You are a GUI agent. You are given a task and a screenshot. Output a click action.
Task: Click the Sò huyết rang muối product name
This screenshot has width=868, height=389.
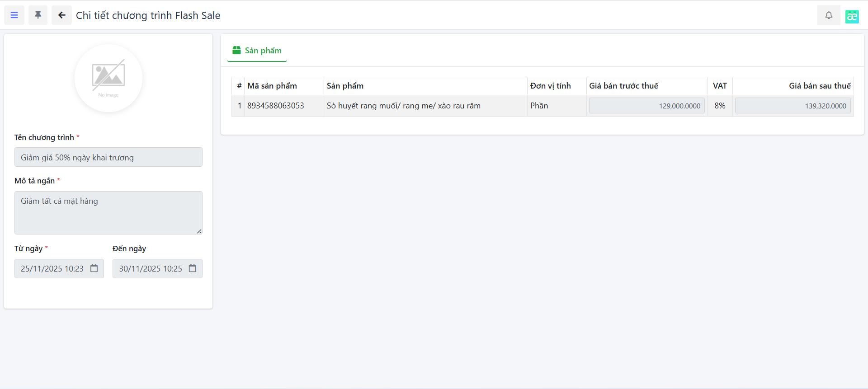(x=403, y=106)
